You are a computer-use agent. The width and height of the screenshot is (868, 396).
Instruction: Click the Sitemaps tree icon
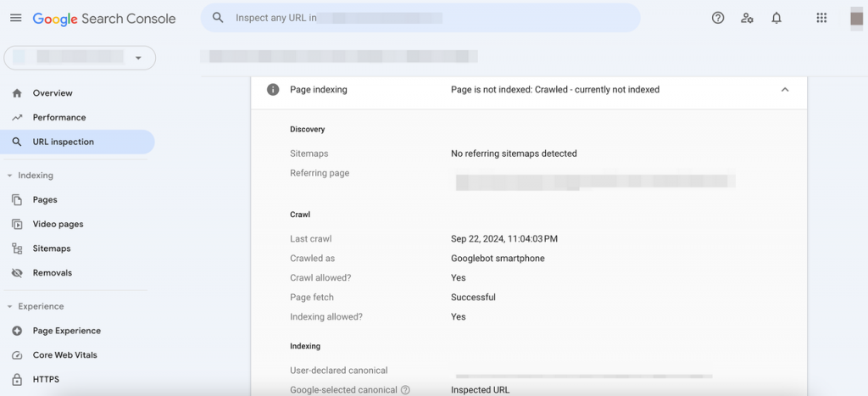pyautogui.click(x=17, y=248)
